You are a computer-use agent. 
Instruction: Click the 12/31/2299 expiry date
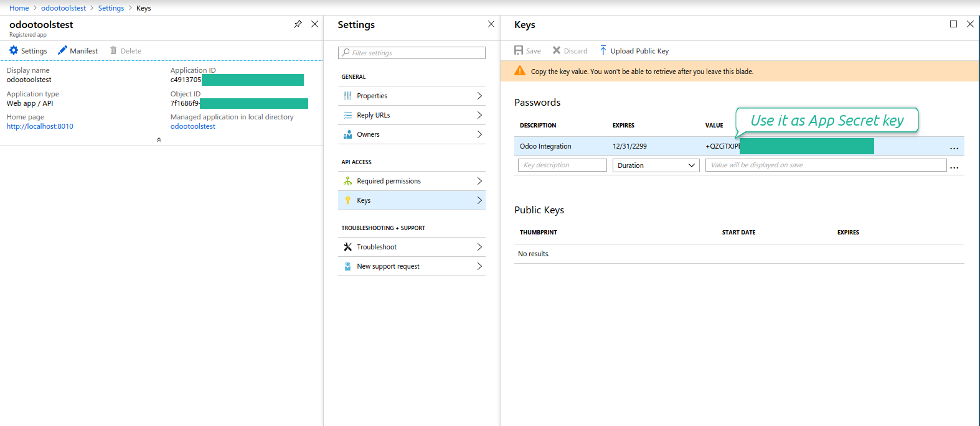(x=629, y=146)
